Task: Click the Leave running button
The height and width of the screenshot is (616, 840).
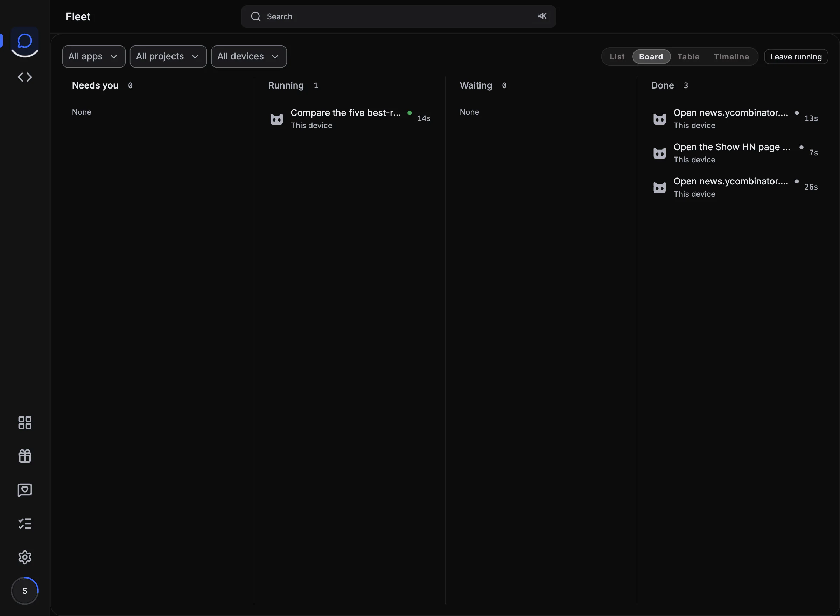Action: click(796, 57)
